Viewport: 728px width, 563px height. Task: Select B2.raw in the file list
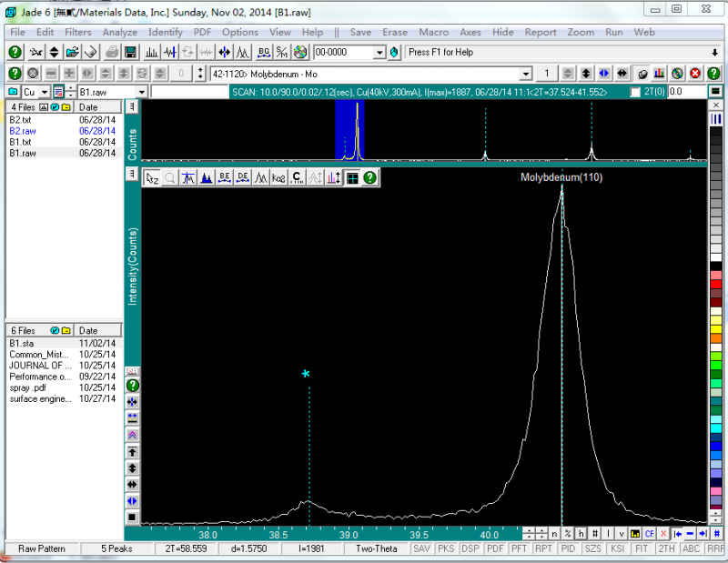tap(23, 131)
